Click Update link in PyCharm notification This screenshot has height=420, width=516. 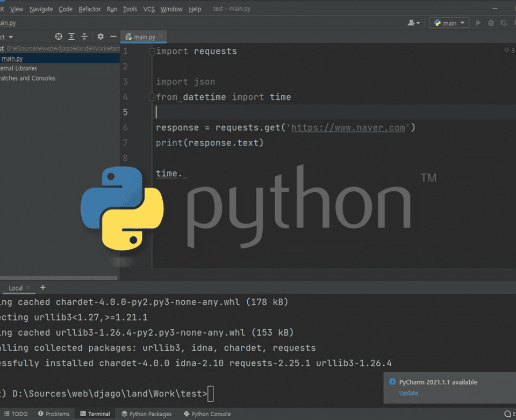pos(410,393)
